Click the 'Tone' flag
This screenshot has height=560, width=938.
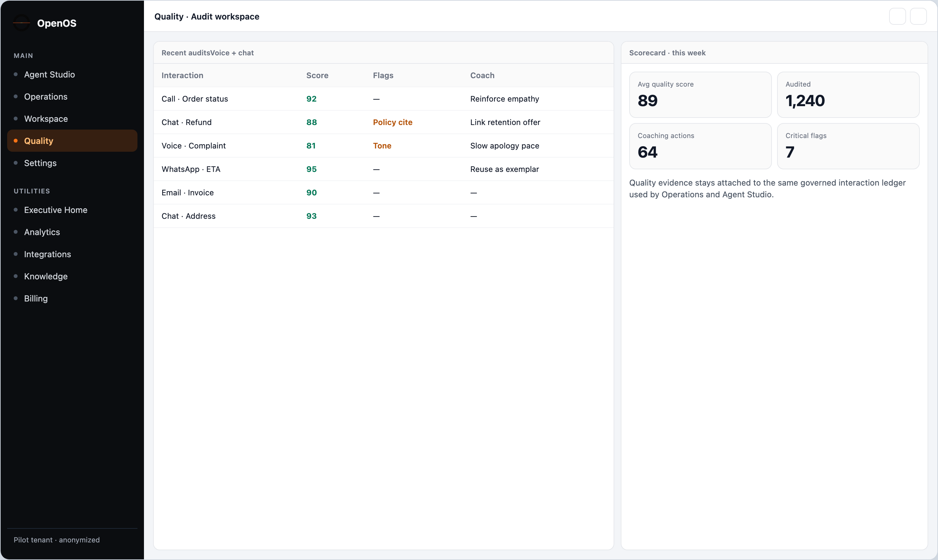coord(382,146)
